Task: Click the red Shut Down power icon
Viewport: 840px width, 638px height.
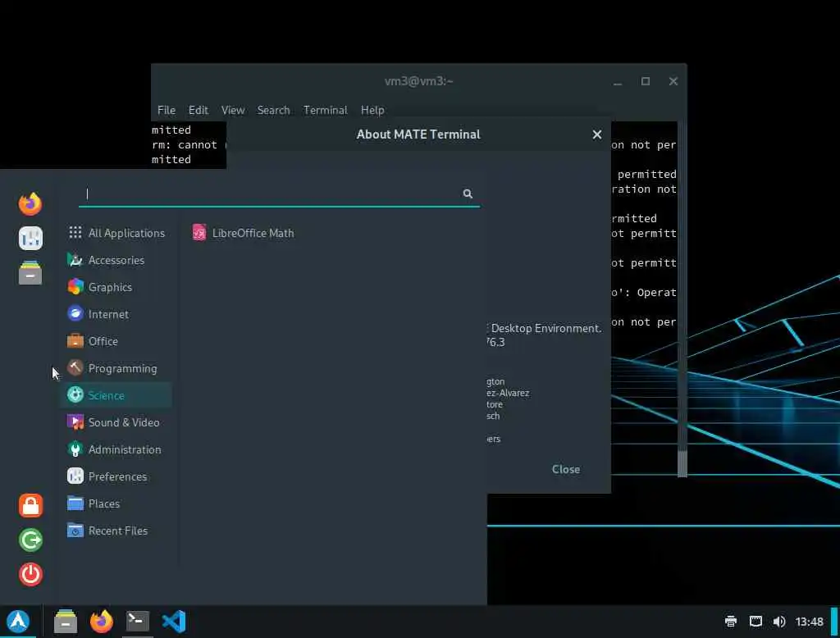Action: (30, 574)
